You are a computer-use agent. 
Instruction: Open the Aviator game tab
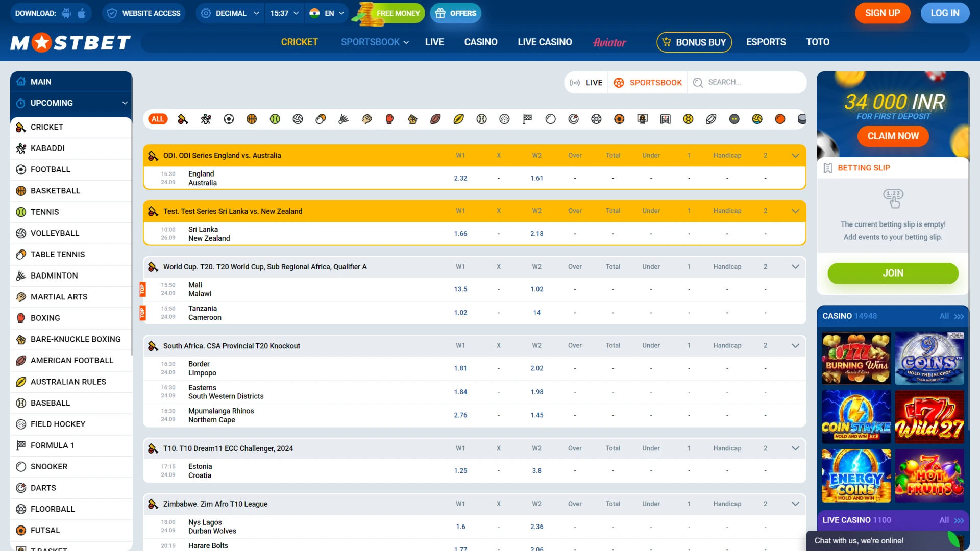click(609, 42)
